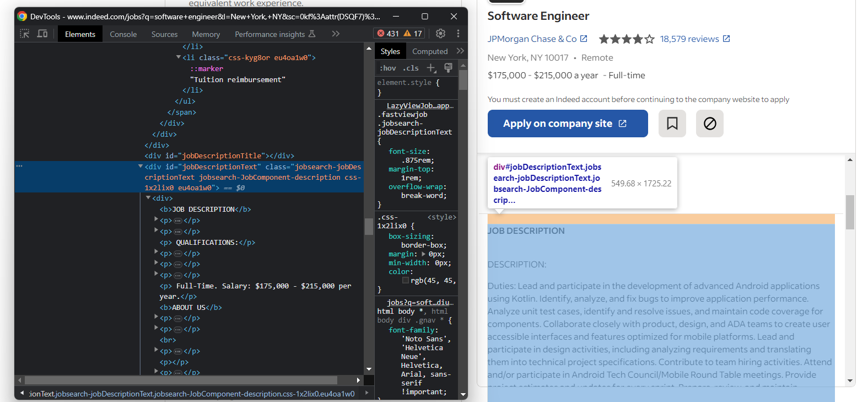The image size is (868, 402).
Task: Save the job with the bookmark button
Action: click(x=672, y=124)
